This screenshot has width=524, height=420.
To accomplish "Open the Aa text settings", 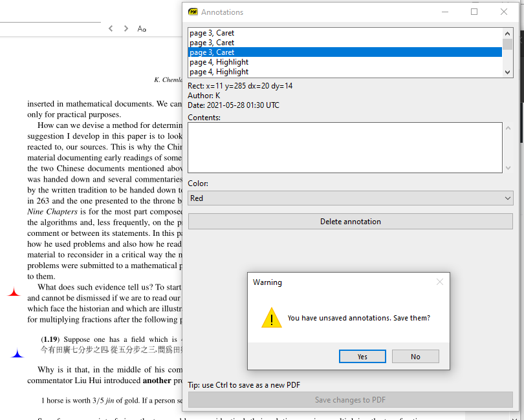I will (x=142, y=28).
